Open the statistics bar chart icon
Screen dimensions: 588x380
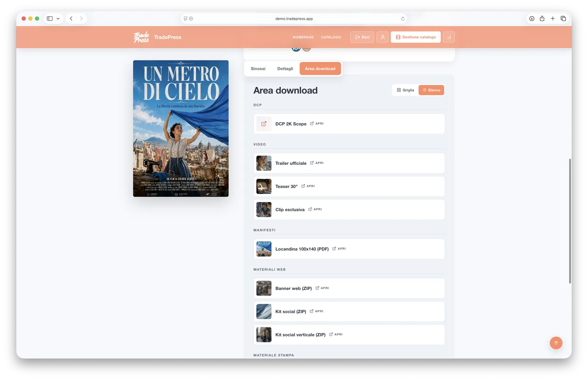(449, 37)
